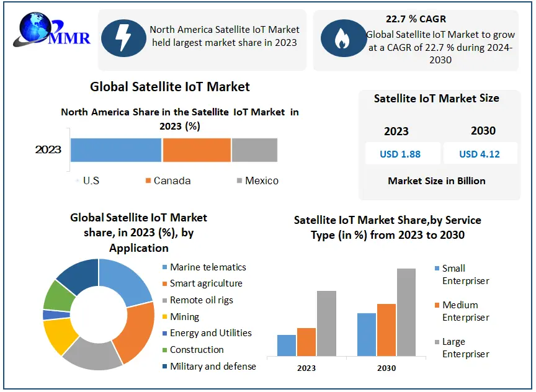Click the Large Enterpriser legend square
This screenshot has height=392, width=536.
coord(437,342)
